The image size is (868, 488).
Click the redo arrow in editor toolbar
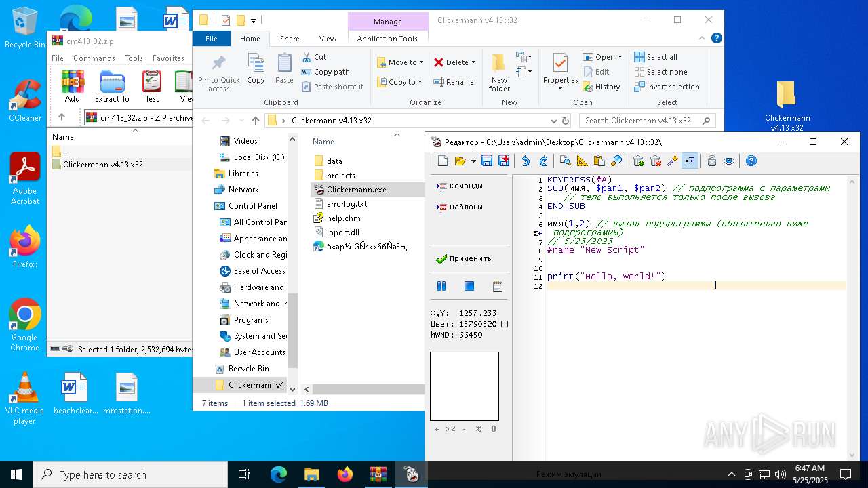coord(543,161)
